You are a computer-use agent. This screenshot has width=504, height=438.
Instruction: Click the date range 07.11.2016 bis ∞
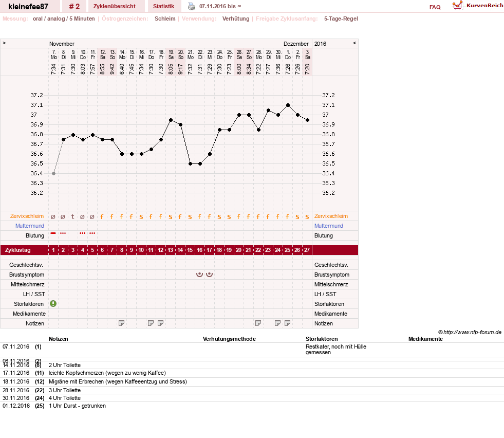220,6
